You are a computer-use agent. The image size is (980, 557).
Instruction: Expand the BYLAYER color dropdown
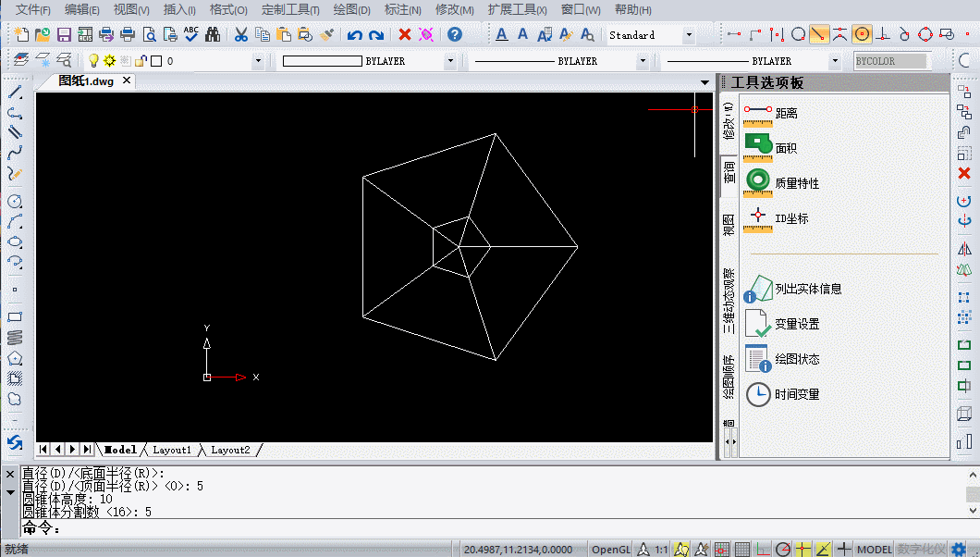(x=450, y=61)
